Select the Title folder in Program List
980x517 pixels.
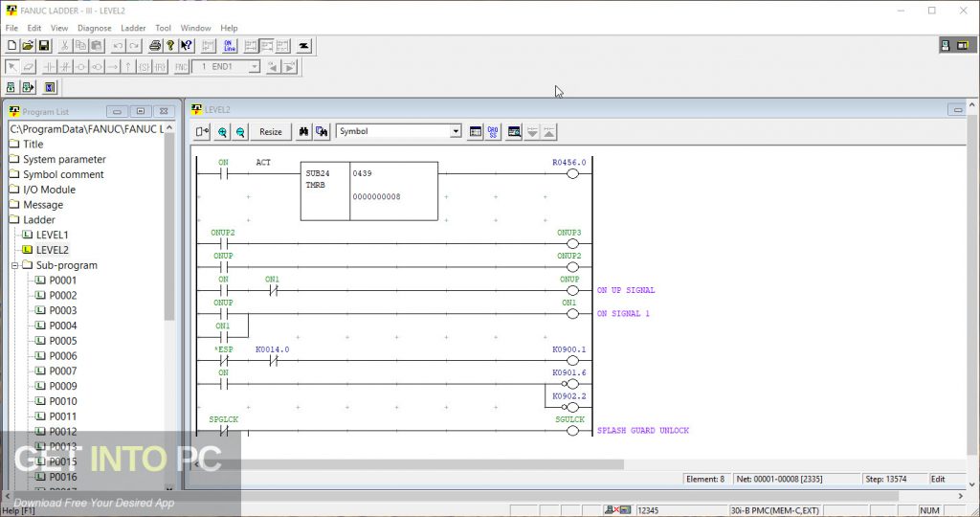[x=33, y=144]
